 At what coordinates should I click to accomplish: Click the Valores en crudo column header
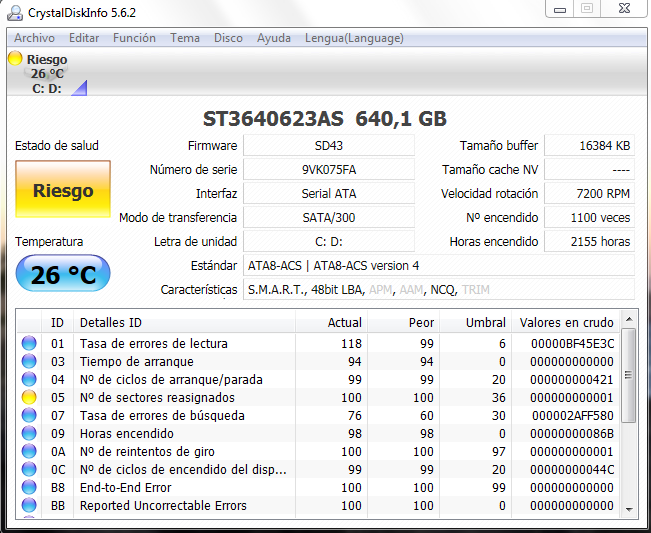565,322
